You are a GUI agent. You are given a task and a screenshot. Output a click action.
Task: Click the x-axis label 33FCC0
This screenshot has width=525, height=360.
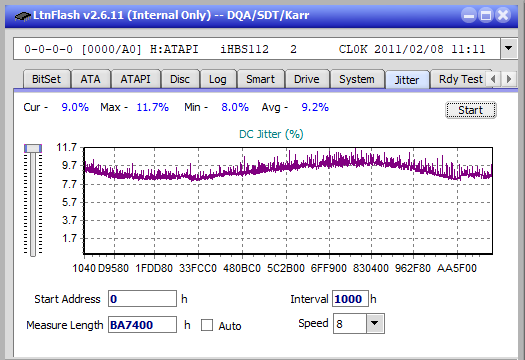coord(198,268)
